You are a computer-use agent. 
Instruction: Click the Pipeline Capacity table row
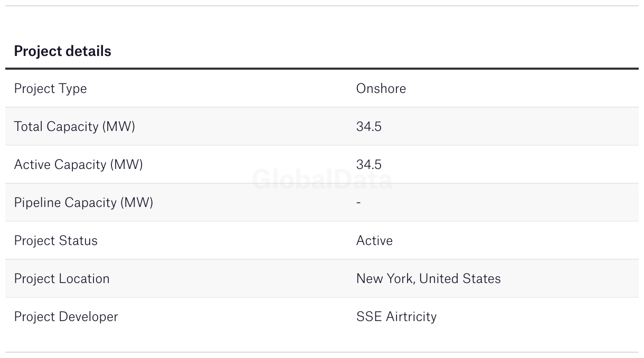pos(322,202)
